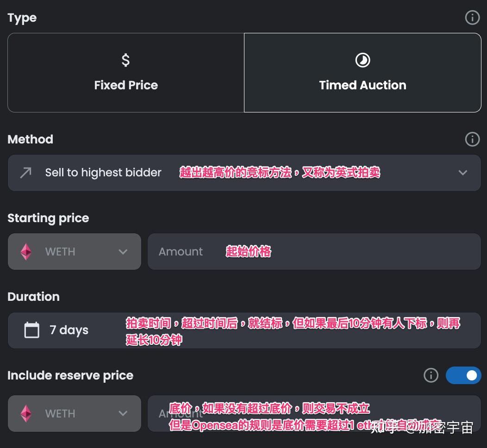This screenshot has height=448, width=487.
Task: Click the arrow icon beside Sell to highest bidder
Action: coord(26,173)
